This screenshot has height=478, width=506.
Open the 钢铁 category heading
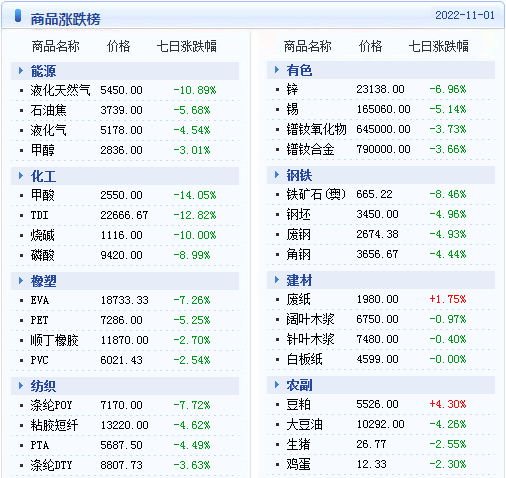point(299,175)
